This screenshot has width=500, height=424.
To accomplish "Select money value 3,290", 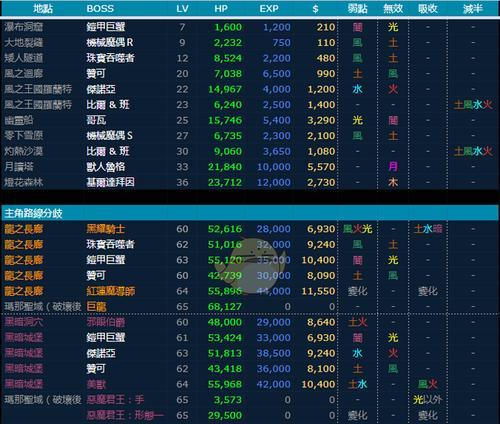I will (x=321, y=120).
